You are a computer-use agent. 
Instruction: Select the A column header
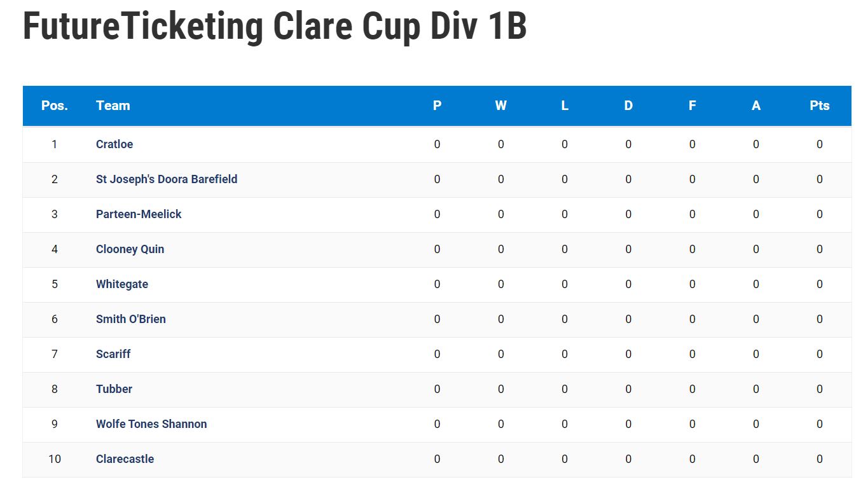coord(756,106)
